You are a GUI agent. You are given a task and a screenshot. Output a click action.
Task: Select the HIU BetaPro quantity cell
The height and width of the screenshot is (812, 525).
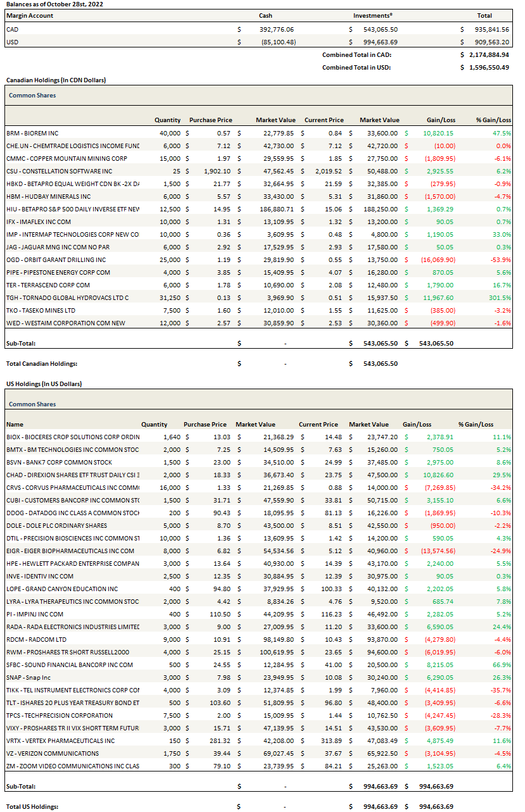[171, 209]
